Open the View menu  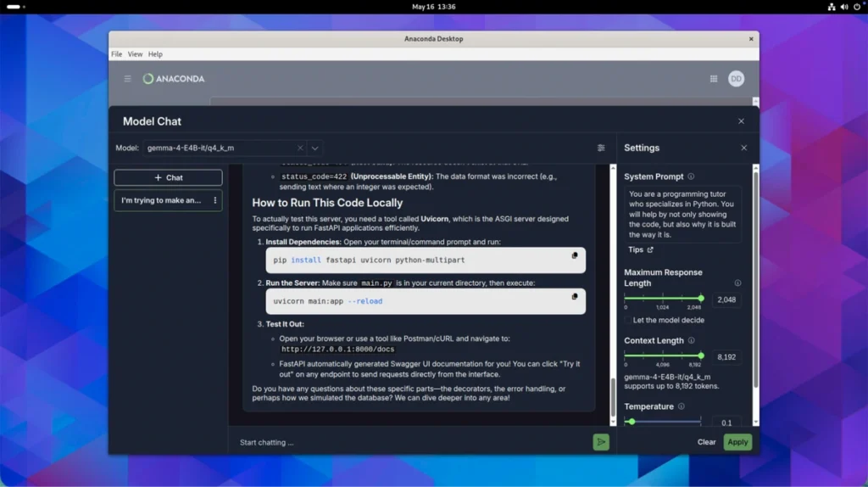pyautogui.click(x=135, y=54)
